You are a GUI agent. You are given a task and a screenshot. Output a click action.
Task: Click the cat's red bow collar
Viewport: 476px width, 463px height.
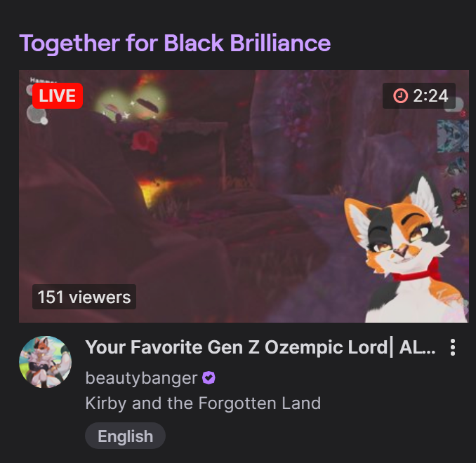[x=419, y=271]
